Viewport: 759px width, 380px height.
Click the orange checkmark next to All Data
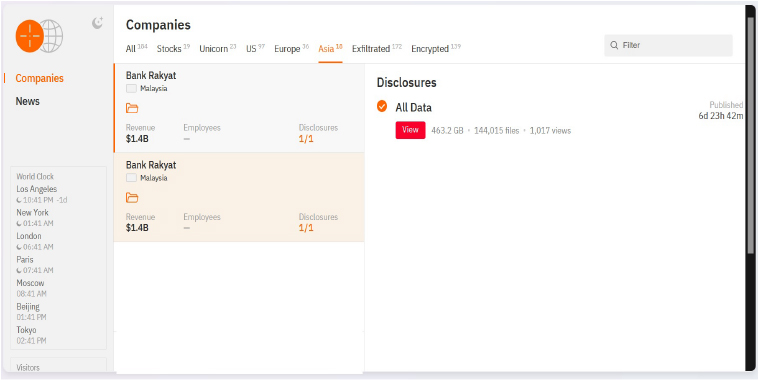[382, 106]
